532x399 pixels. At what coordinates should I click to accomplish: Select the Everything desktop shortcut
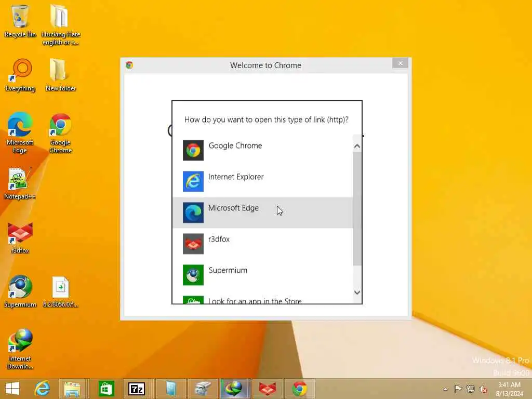pos(20,75)
